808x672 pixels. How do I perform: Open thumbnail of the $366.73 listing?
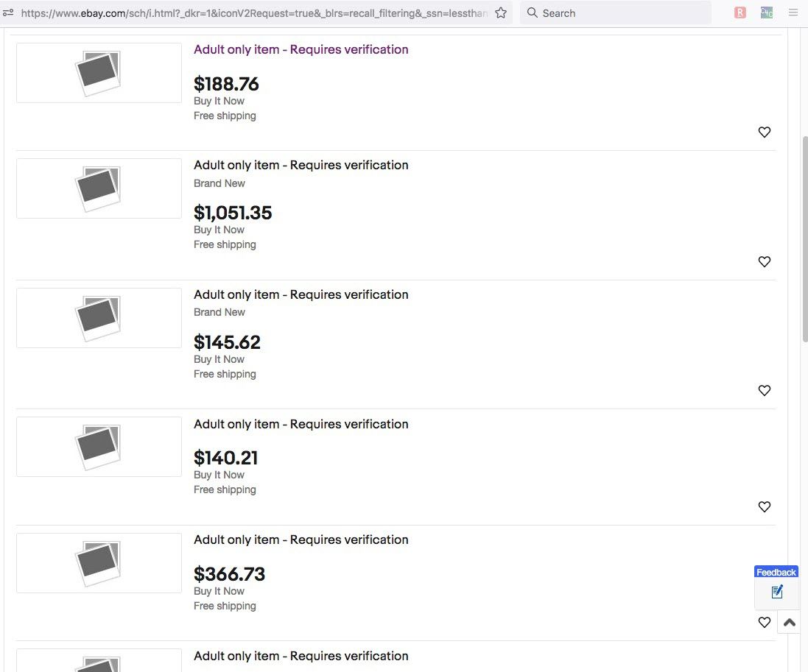coord(99,563)
